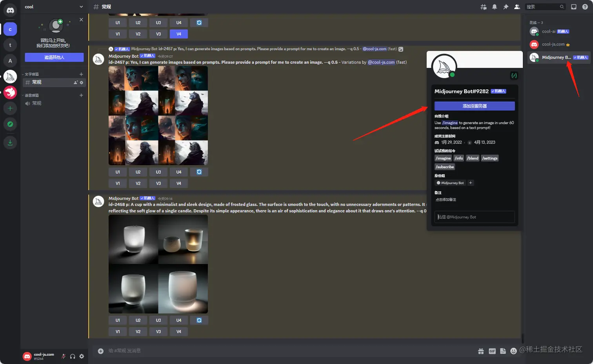Open the red bird server icon
The width and height of the screenshot is (593, 364).
coord(10,92)
